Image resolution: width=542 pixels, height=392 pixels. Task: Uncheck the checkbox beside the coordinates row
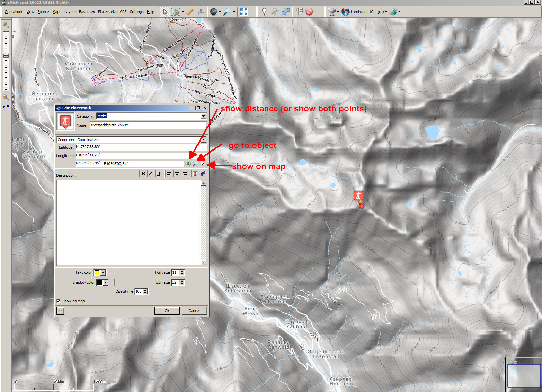pos(203,164)
